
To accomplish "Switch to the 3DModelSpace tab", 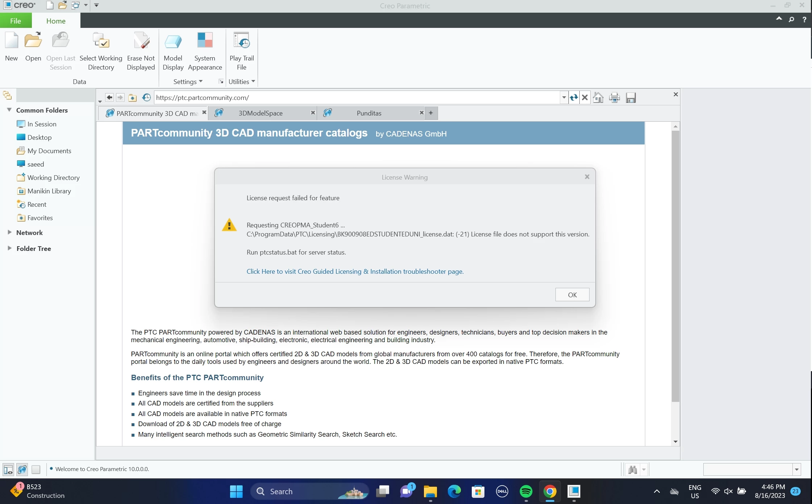I will click(260, 113).
